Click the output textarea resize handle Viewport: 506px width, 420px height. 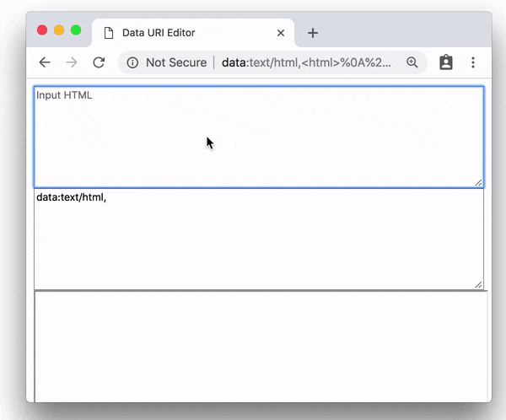pos(478,285)
